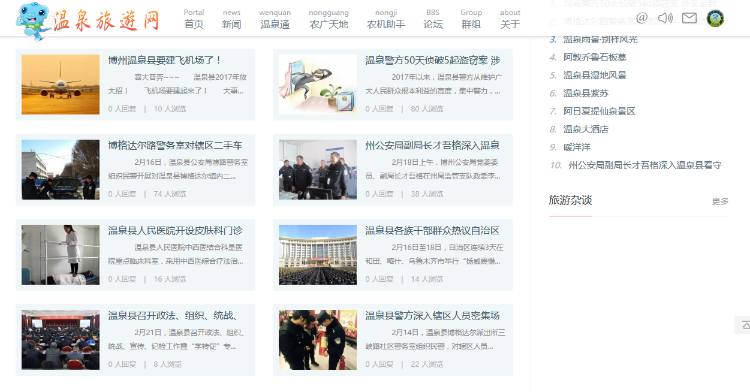Open headline 温泉县各族干部群众热议自治区
The width and height of the screenshot is (750, 392).
(x=432, y=230)
